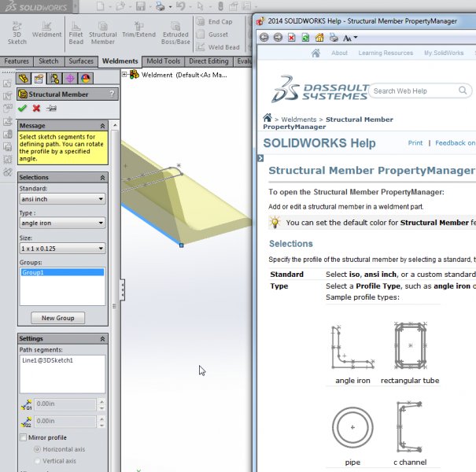Select the Gusset tool

coord(212,35)
